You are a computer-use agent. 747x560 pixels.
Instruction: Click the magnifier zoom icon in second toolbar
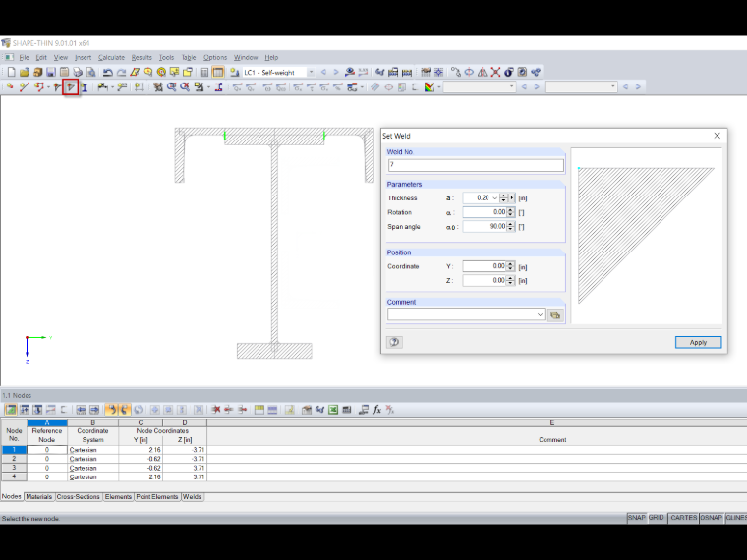[x=171, y=86]
